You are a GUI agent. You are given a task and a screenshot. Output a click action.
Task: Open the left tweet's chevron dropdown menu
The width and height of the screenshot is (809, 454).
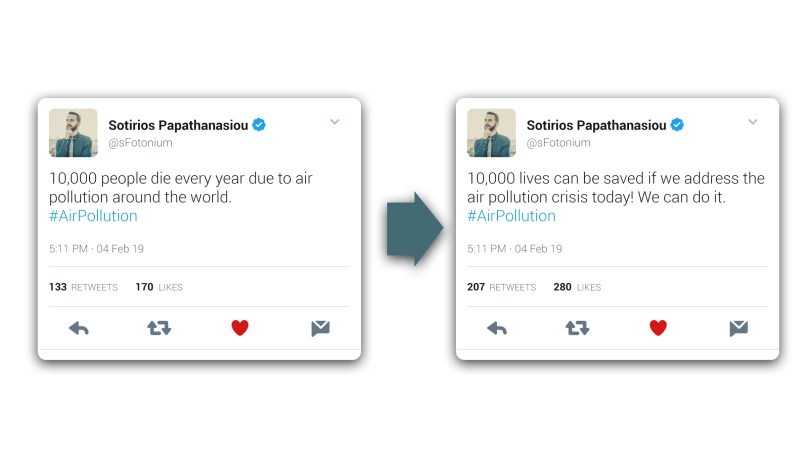[x=335, y=122]
